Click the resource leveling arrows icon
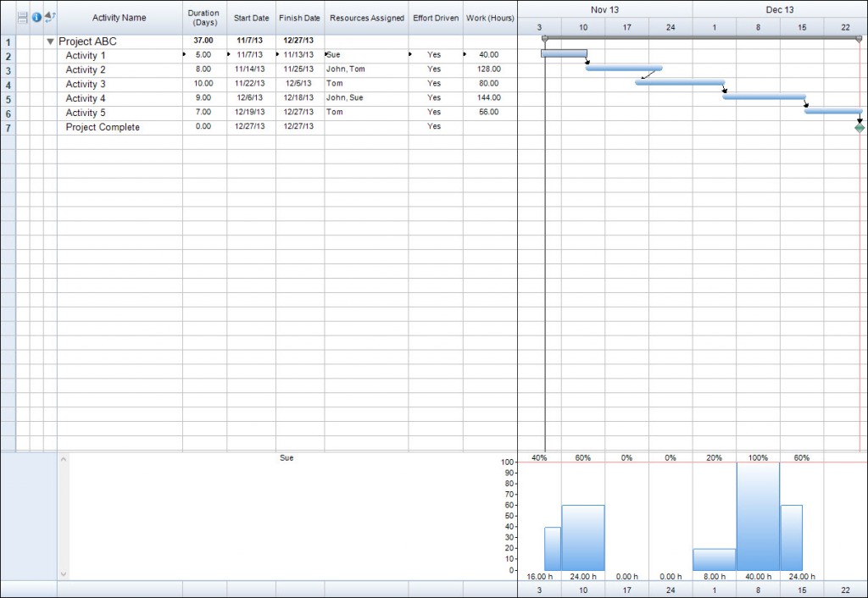The height and width of the screenshot is (598, 868). click(x=48, y=16)
